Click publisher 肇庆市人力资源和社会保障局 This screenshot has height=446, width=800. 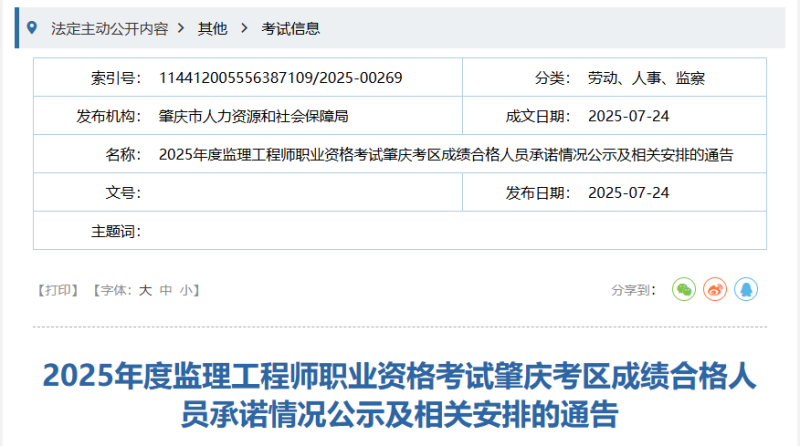tap(254, 116)
